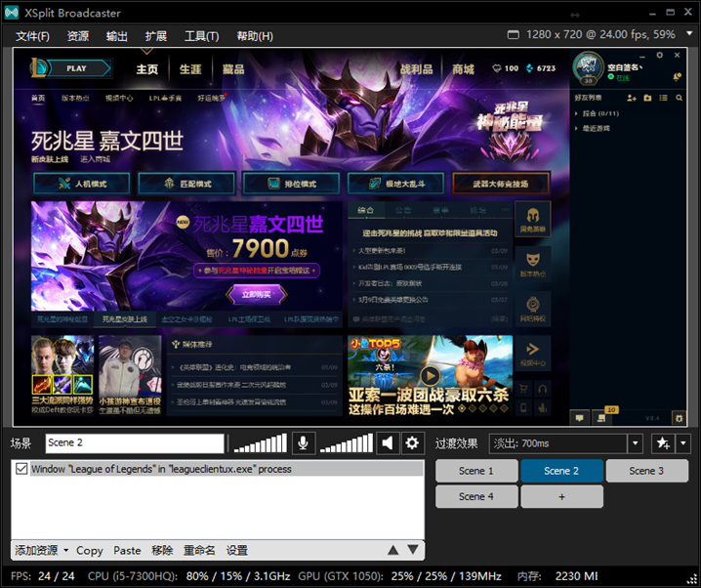The width and height of the screenshot is (701, 588).
Task: Open the 生涯 tab in League client
Action: [x=190, y=69]
